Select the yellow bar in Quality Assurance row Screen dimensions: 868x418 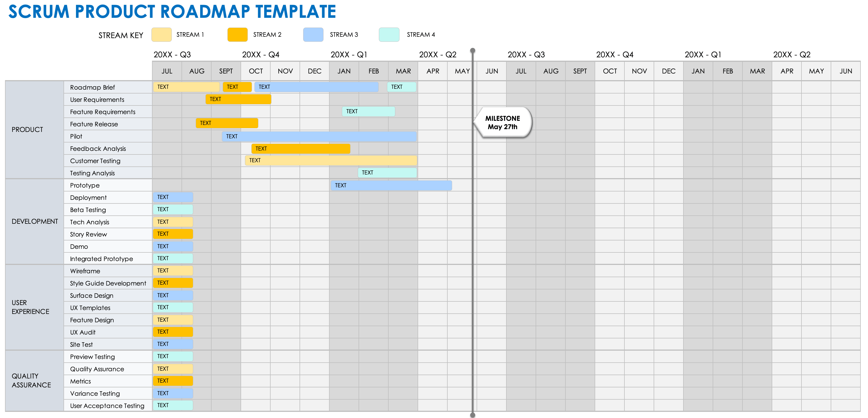click(173, 368)
